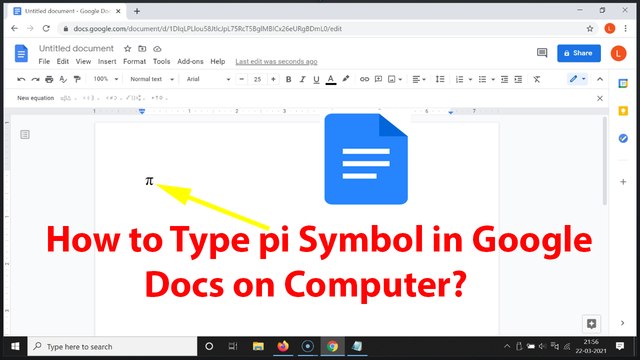Open the Add-ons menu
640x360 pixels.
[x=190, y=62]
